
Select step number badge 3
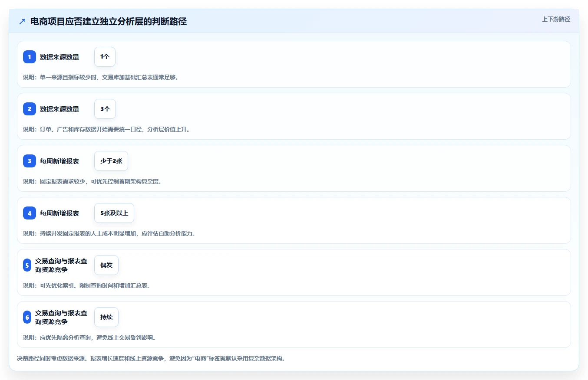pos(30,161)
